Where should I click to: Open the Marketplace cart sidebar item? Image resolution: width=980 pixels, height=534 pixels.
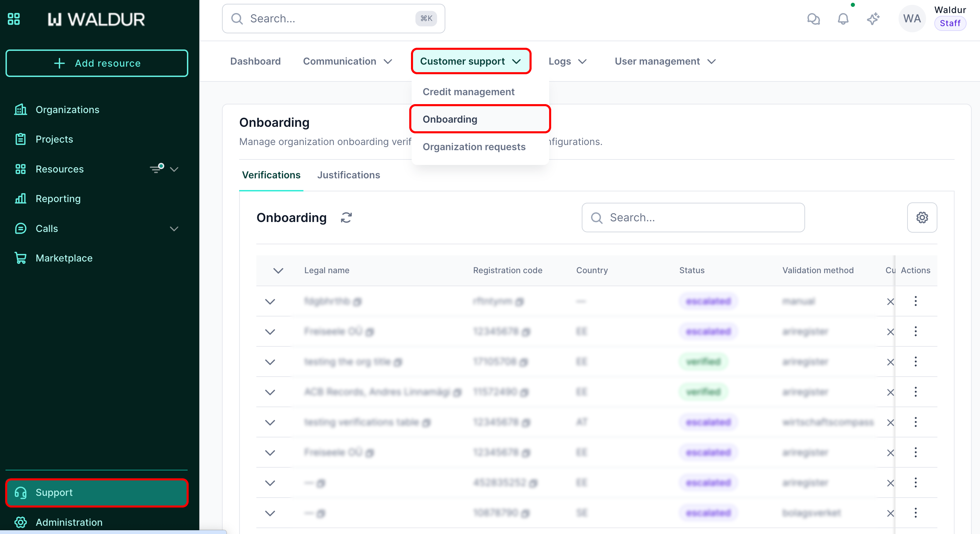pos(64,258)
